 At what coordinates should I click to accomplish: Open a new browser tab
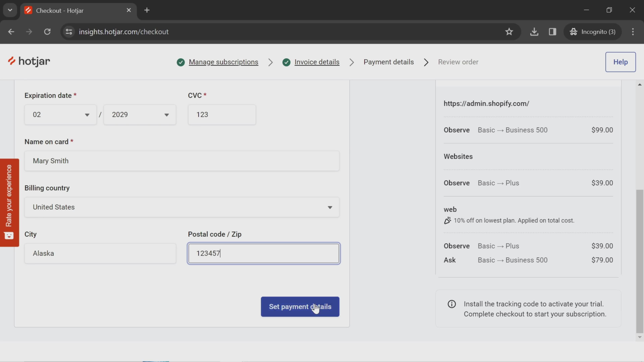coord(147,10)
